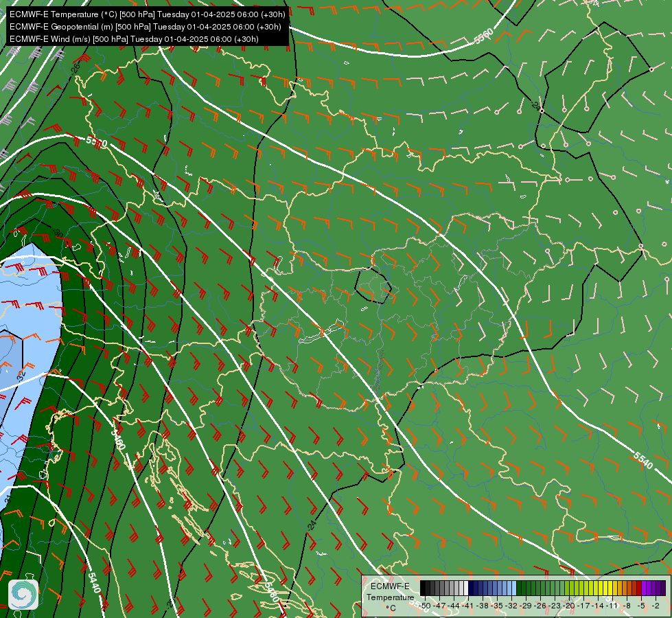Click the °C unit in the legend
This screenshot has height=618, width=672.
click(391, 608)
